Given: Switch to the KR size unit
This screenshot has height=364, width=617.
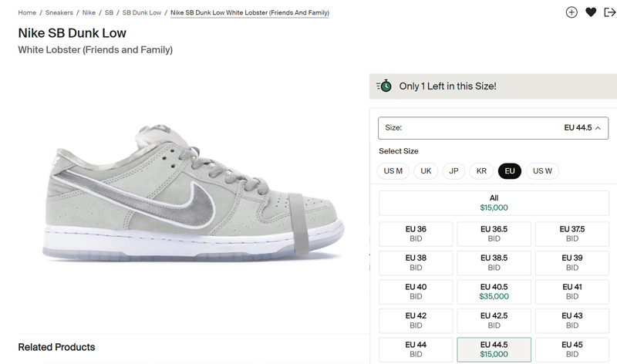Looking at the screenshot, I should click(x=481, y=171).
